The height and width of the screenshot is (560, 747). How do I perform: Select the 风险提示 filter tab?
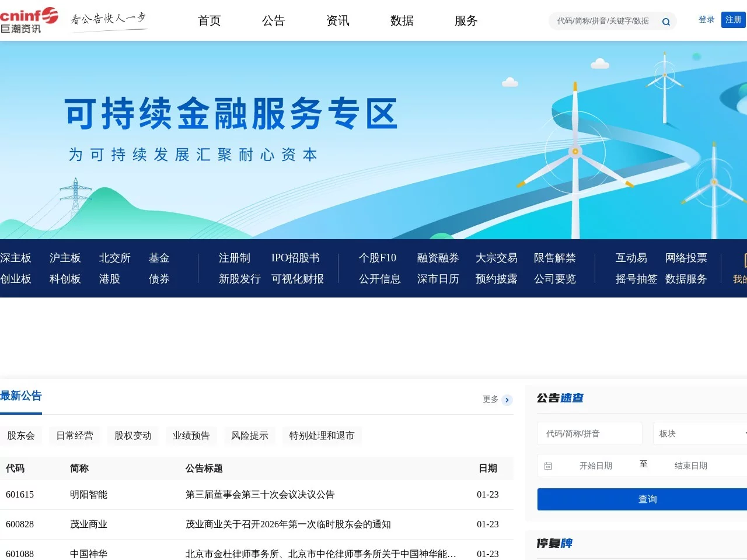[250, 436]
